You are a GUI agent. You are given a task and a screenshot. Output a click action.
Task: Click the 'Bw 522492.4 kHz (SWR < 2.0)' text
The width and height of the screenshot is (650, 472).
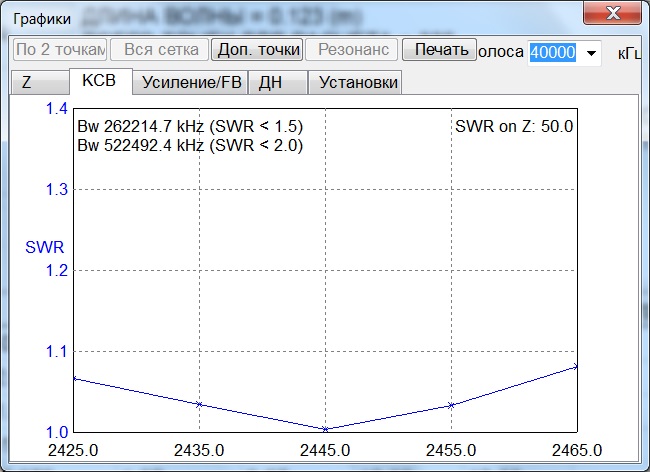tap(190, 145)
